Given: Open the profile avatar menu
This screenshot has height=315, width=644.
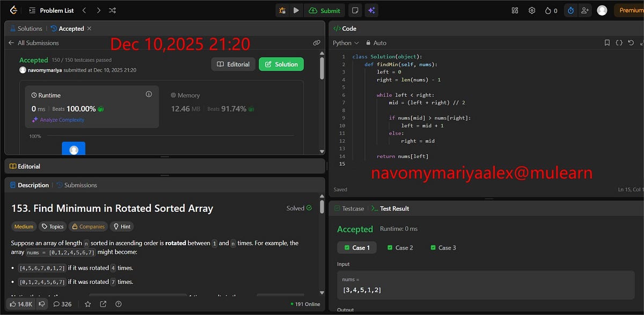Looking at the screenshot, I should [602, 10].
